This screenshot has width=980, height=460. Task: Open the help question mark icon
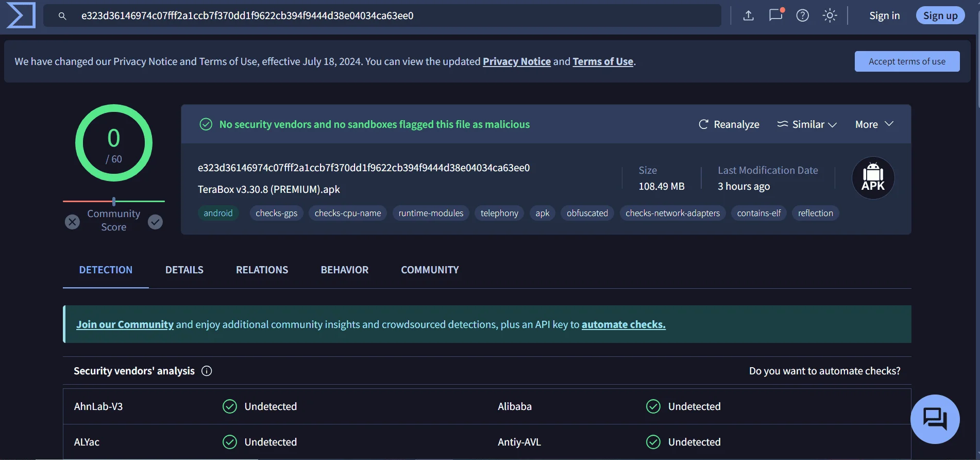pos(802,15)
